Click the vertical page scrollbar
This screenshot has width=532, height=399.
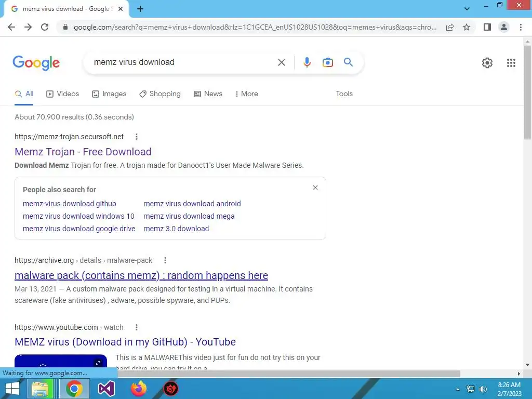[x=527, y=91]
